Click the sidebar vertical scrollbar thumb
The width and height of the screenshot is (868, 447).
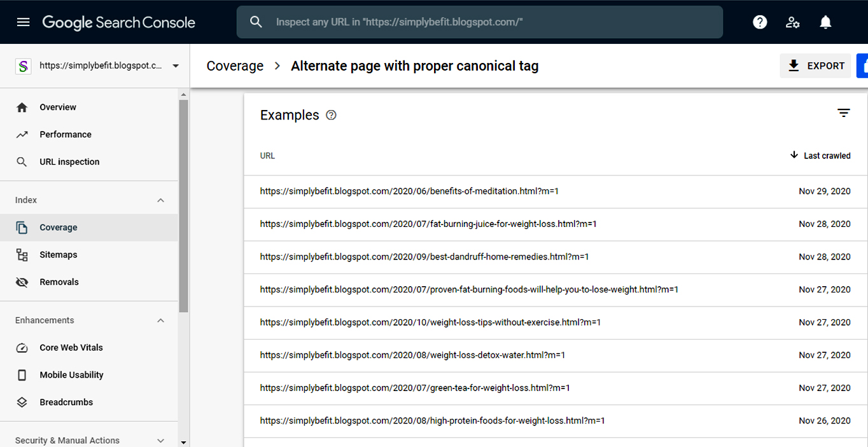pyautogui.click(x=183, y=206)
